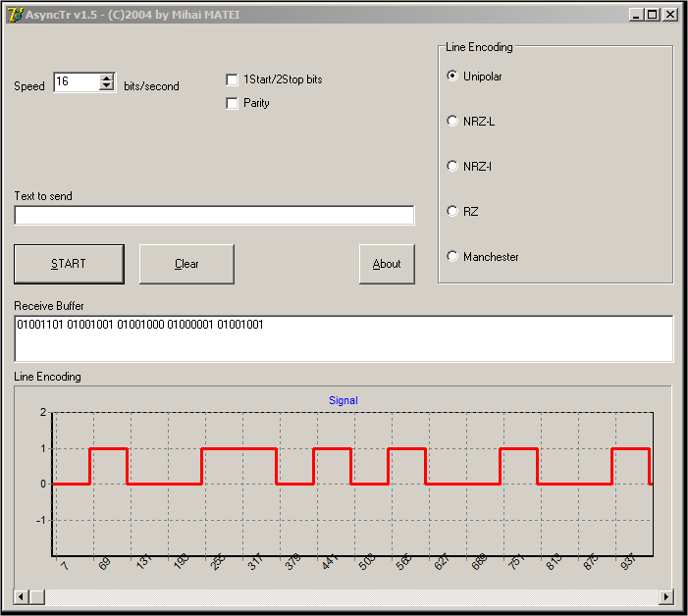Close the AsyncTr window
688x616 pixels.
(x=670, y=15)
